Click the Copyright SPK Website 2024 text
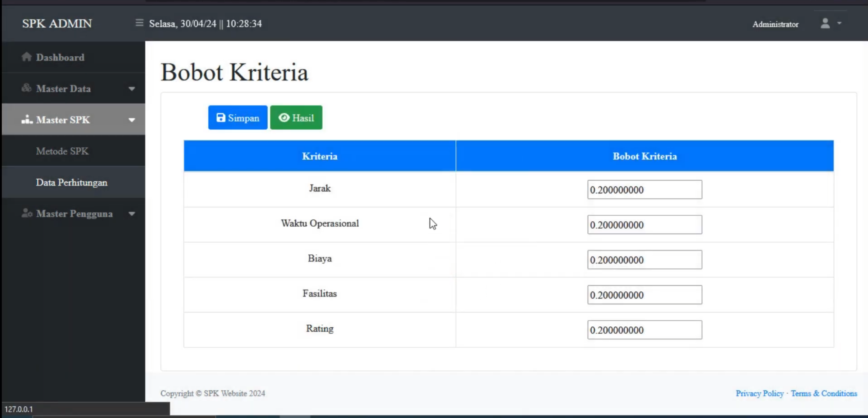868x418 pixels. point(213,393)
